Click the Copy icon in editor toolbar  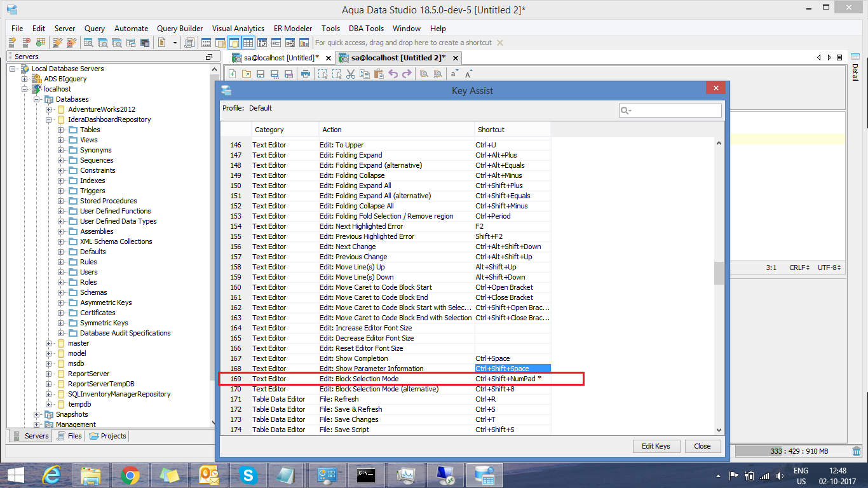(364, 74)
